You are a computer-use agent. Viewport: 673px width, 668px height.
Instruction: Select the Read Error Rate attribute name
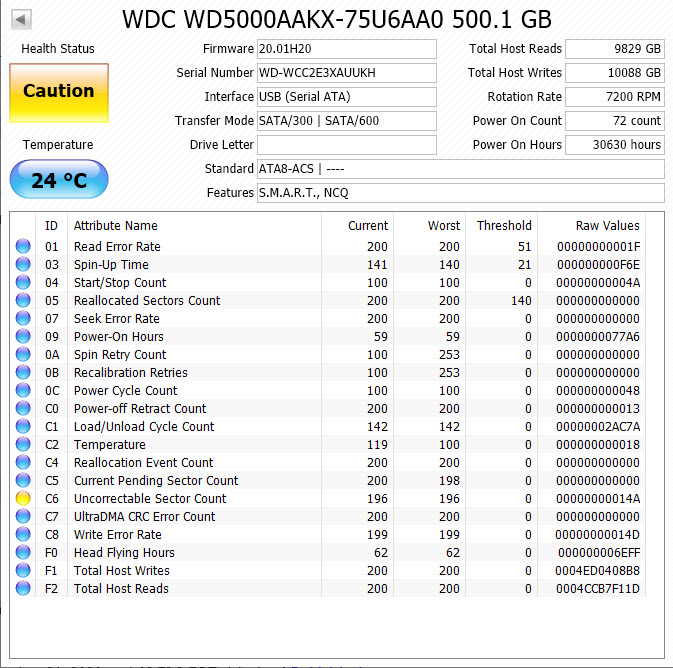point(117,246)
